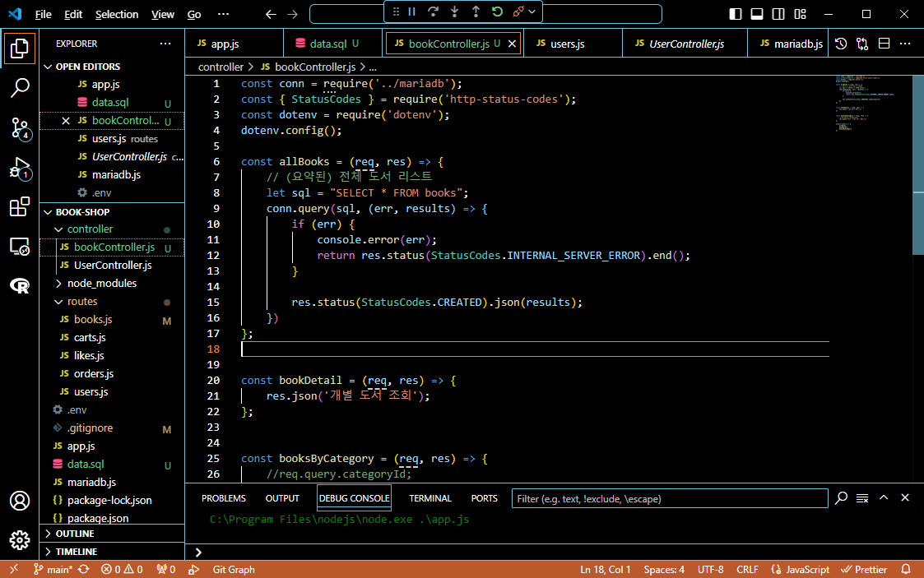The height and width of the screenshot is (578, 924).
Task: Close the bookController.js tab
Action: pyautogui.click(x=512, y=44)
